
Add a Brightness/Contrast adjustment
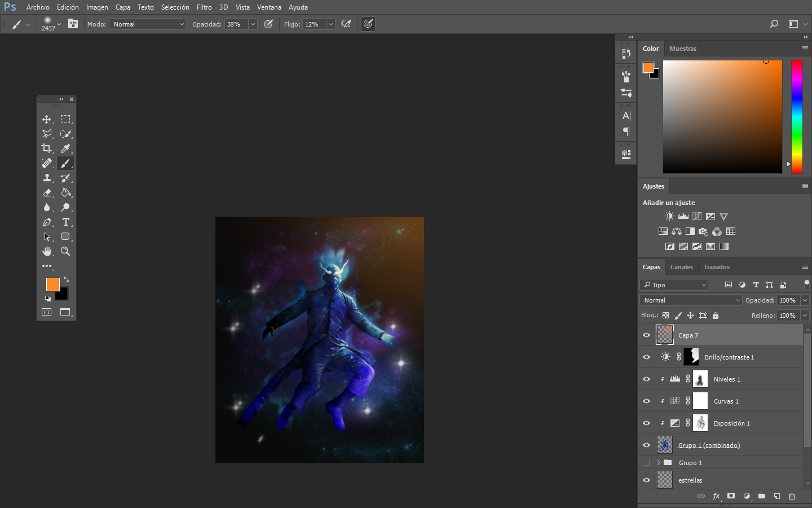[669, 216]
